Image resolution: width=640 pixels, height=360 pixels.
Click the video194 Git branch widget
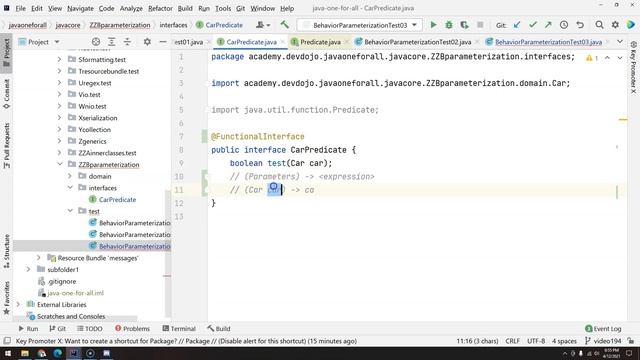pos(603,341)
